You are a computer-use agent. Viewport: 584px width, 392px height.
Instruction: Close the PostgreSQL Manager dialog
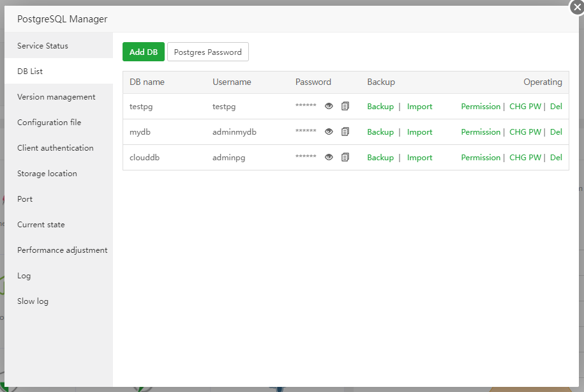577,7
